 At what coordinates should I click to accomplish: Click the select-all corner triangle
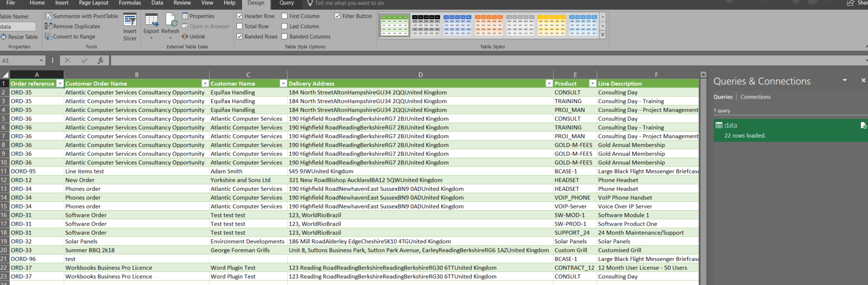click(5, 75)
